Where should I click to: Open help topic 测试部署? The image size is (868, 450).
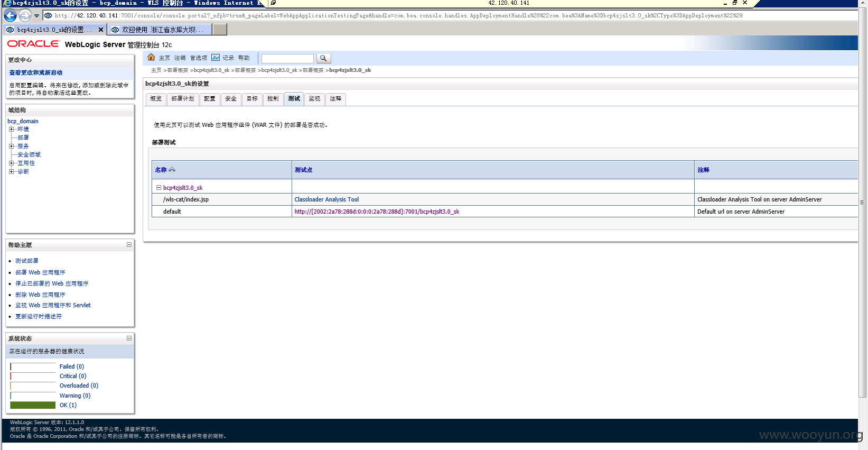click(x=26, y=261)
